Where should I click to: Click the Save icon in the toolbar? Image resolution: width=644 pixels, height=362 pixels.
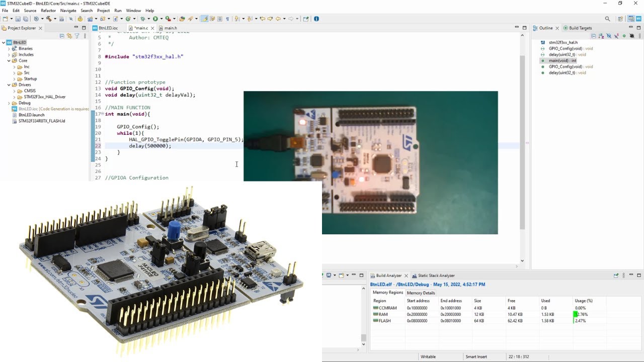click(x=18, y=19)
